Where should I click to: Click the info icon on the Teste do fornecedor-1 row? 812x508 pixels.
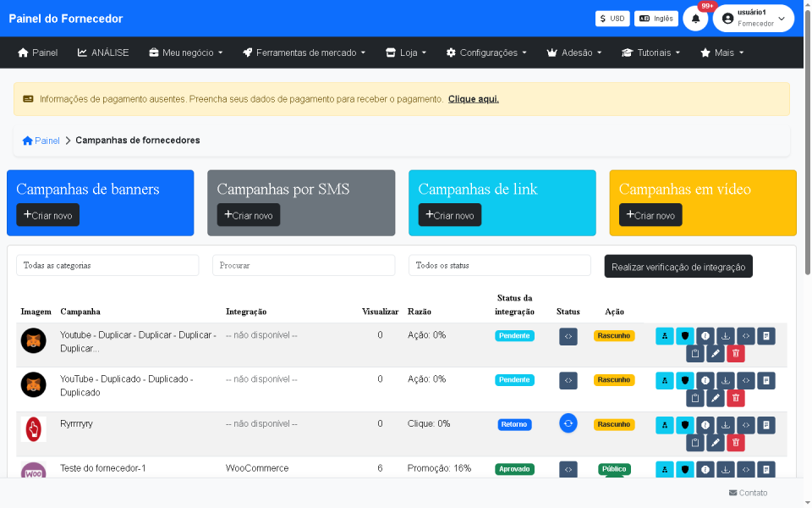tap(705, 469)
